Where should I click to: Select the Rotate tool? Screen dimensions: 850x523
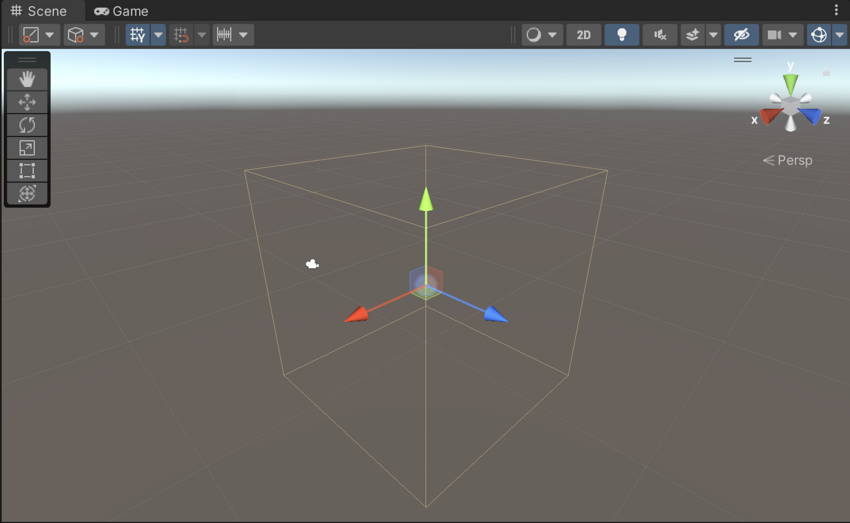[x=27, y=125]
